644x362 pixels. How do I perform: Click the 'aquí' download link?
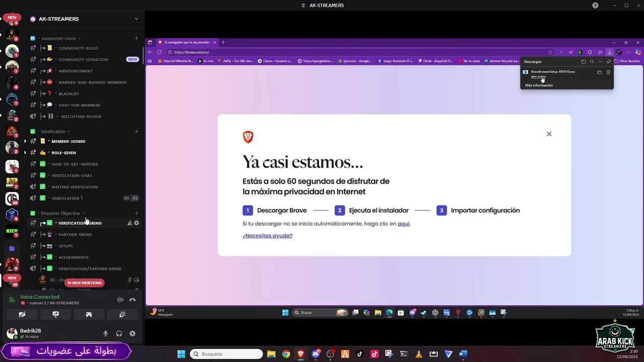404,224
